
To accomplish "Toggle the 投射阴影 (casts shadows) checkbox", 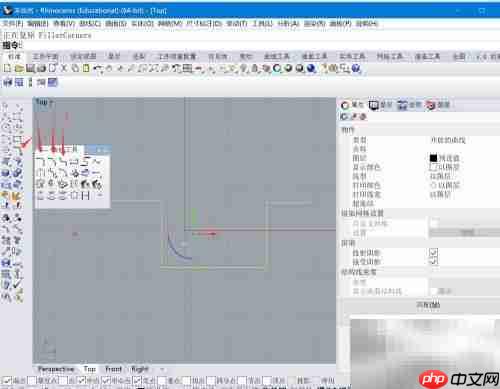I will pyautogui.click(x=434, y=252).
